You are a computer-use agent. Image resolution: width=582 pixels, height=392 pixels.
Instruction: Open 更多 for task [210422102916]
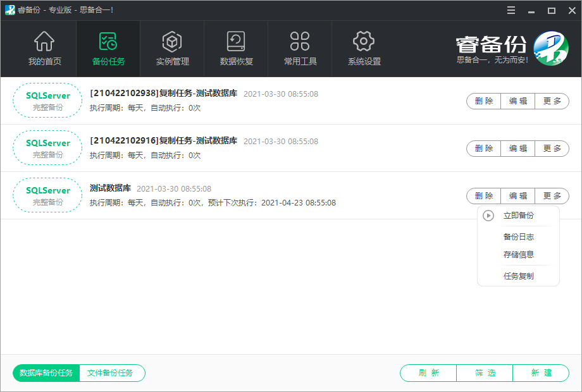tap(552, 149)
